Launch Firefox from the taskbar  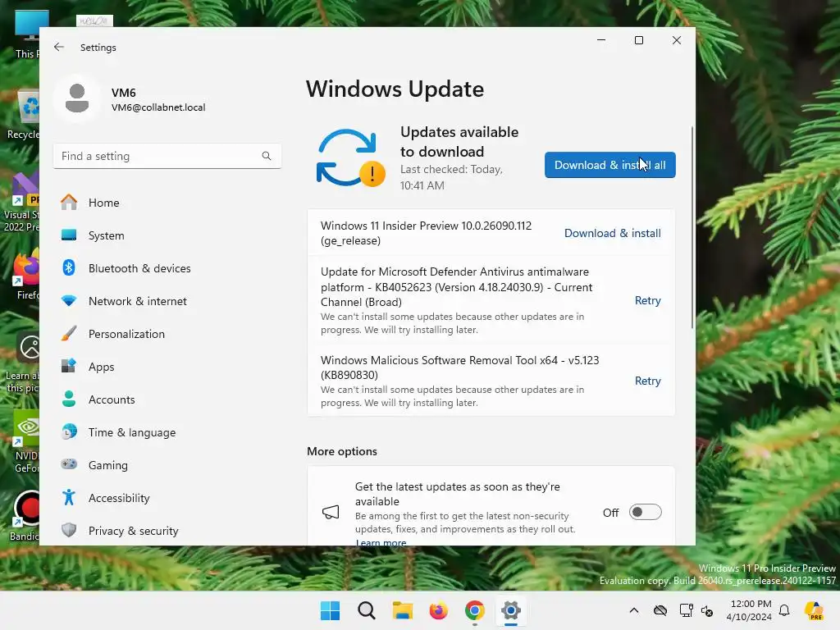[x=438, y=610]
